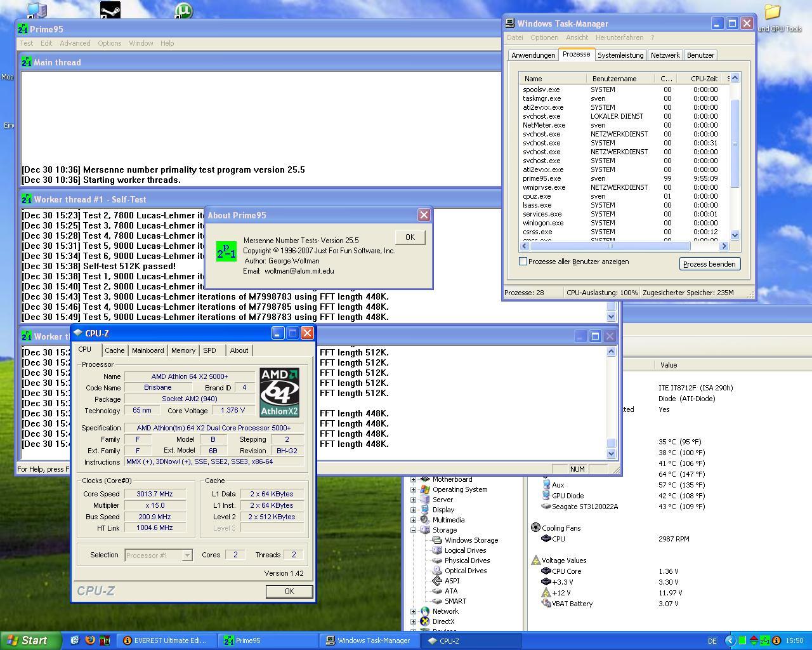The width and height of the screenshot is (812, 650).
Task: Select cpuz.exe process row
Action: tap(624, 196)
